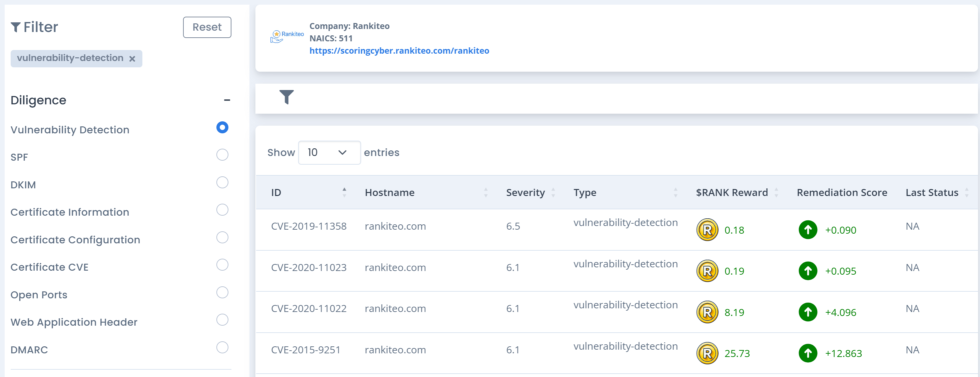This screenshot has width=980, height=377.
Task: Select the SPF diligence radio button
Action: [222, 155]
